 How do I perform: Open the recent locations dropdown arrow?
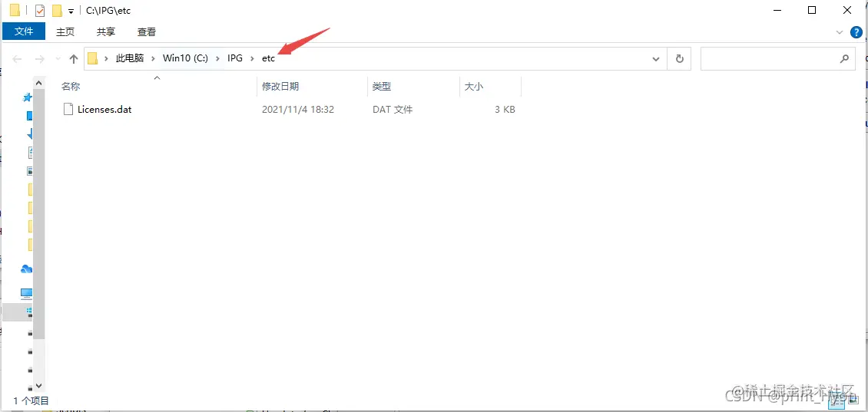pos(57,59)
